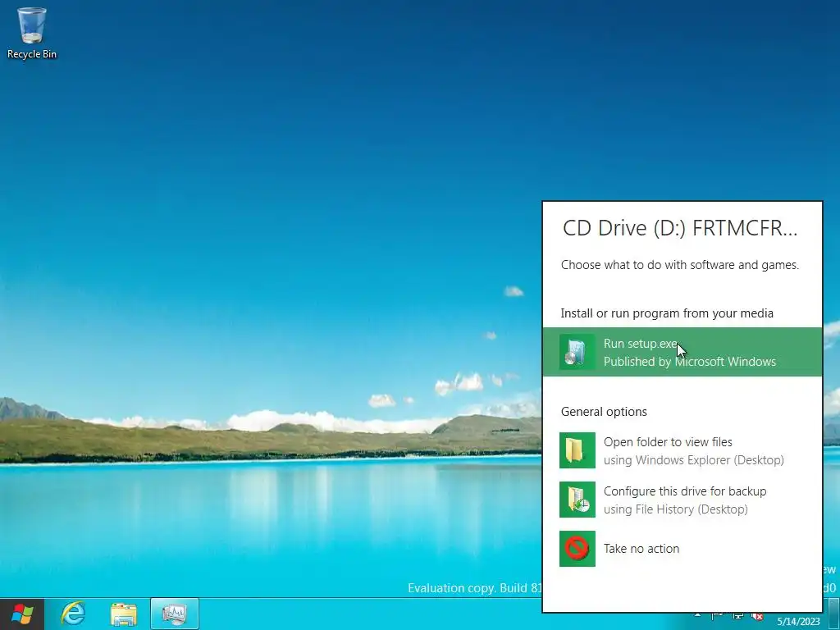Launch Internet Explorer from the taskbar

(x=73, y=614)
